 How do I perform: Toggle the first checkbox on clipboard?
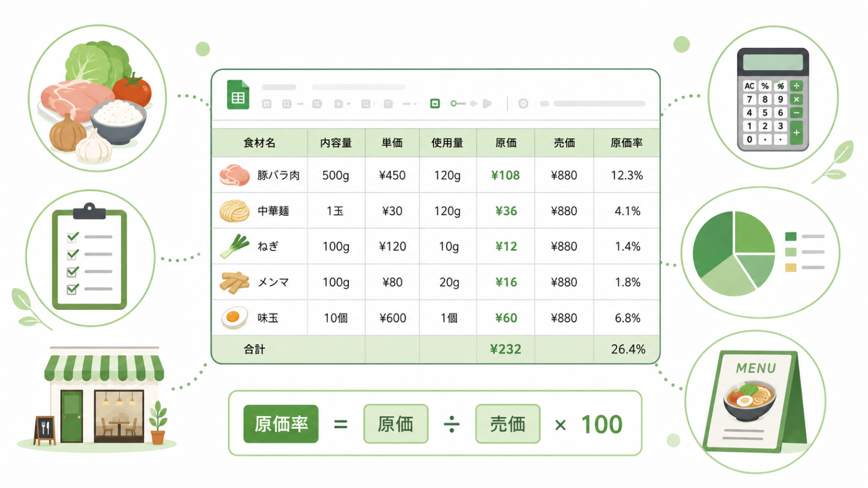[x=73, y=236]
